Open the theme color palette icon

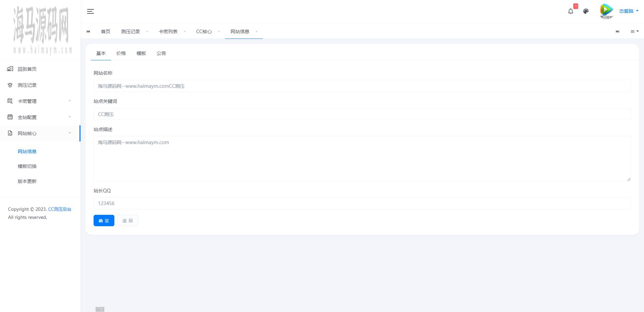(586, 11)
